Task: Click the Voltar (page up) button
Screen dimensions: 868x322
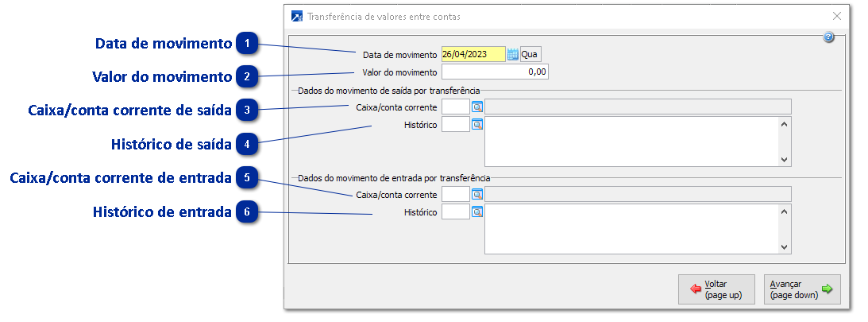Action: [x=716, y=289]
